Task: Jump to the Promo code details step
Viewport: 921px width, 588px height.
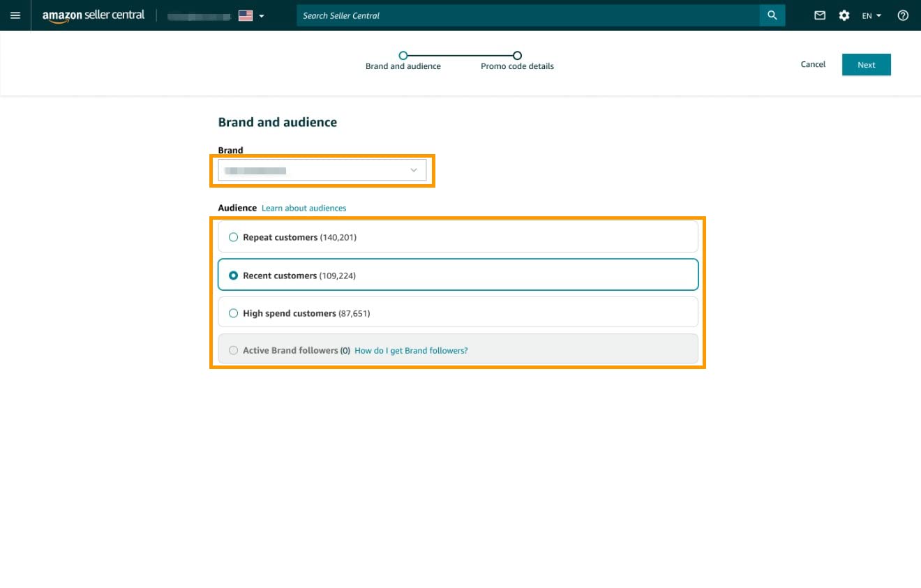Action: pyautogui.click(x=517, y=56)
